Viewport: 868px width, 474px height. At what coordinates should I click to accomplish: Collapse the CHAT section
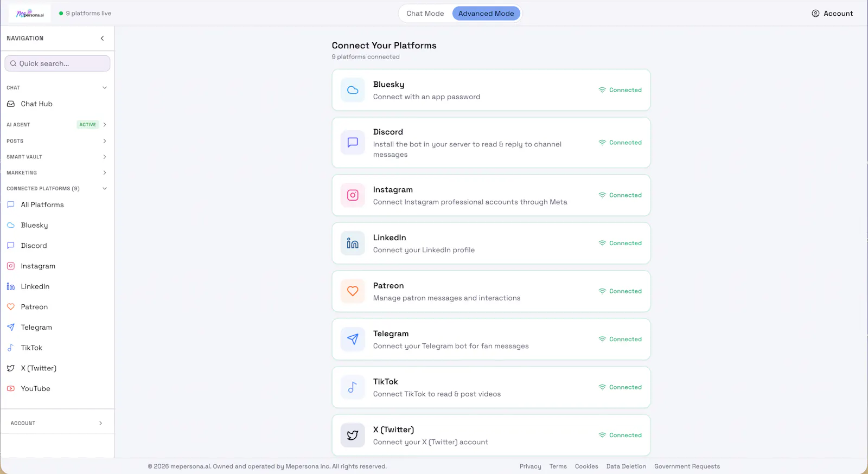click(105, 88)
